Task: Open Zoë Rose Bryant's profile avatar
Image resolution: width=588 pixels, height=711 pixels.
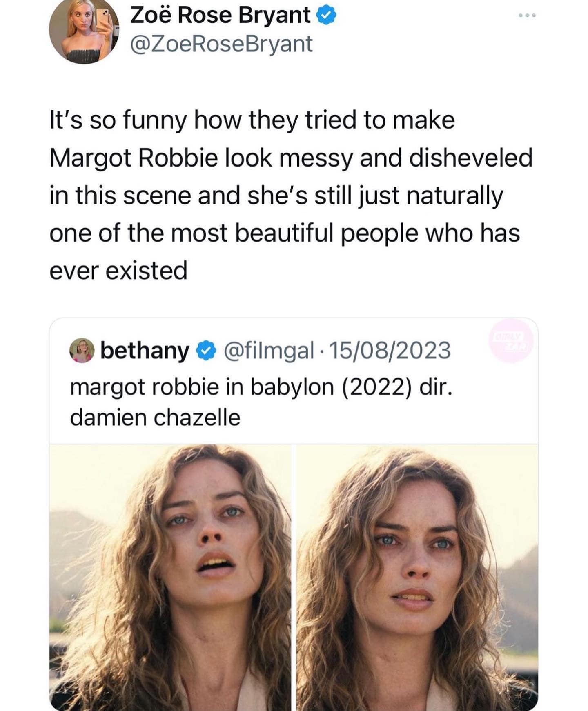Action: (84, 31)
